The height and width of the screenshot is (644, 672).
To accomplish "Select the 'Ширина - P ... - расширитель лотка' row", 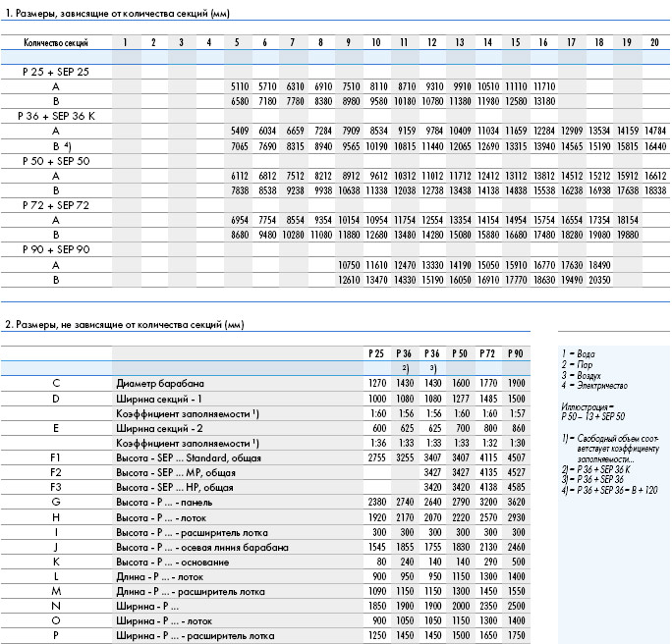I will coord(265,636).
